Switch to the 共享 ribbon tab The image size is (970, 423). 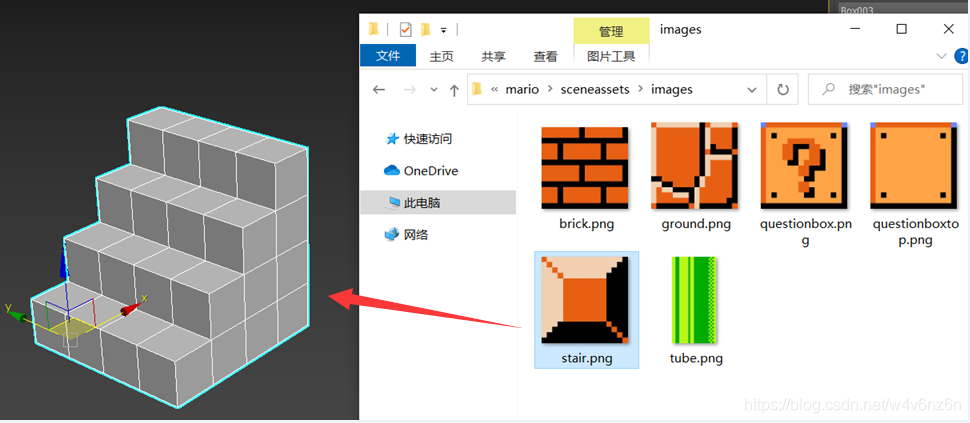pyautogui.click(x=494, y=56)
